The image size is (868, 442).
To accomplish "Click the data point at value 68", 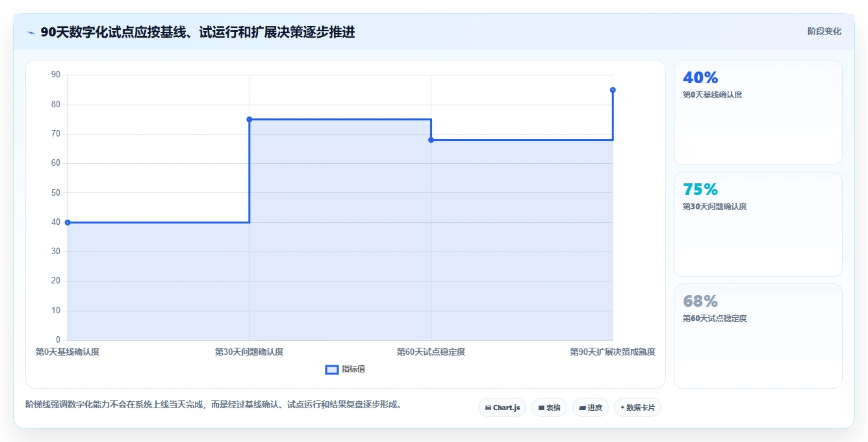I will click(431, 140).
